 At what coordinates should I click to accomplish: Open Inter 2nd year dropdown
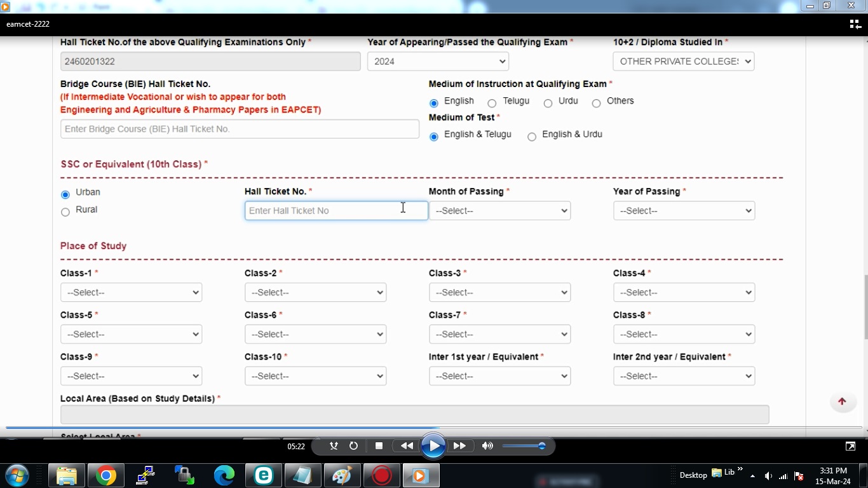click(684, 376)
